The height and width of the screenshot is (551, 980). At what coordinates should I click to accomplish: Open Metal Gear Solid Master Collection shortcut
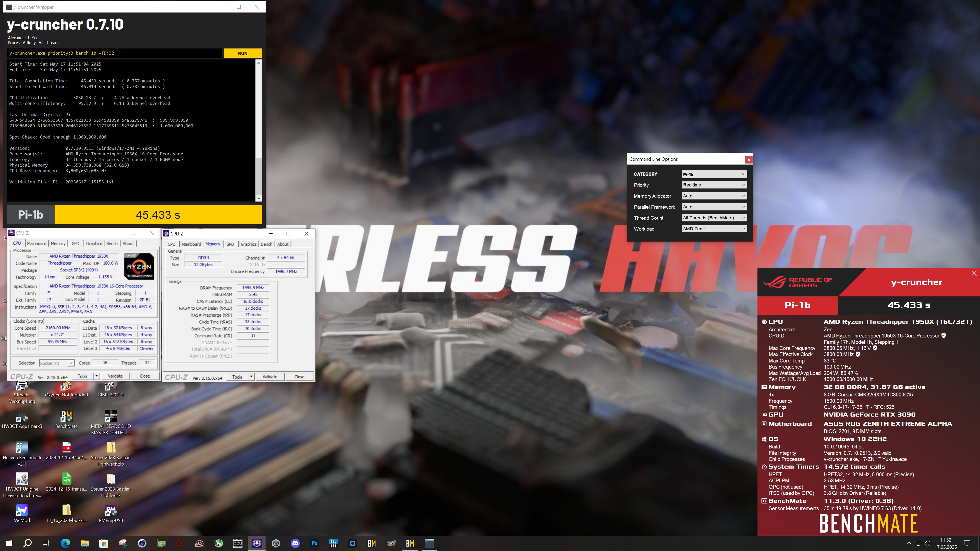click(x=111, y=423)
